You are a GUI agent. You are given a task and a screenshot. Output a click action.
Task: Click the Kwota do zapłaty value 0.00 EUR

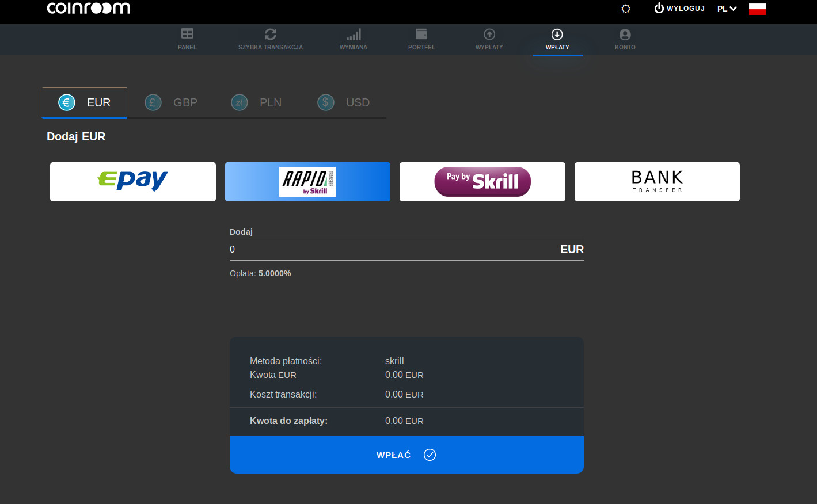click(404, 421)
